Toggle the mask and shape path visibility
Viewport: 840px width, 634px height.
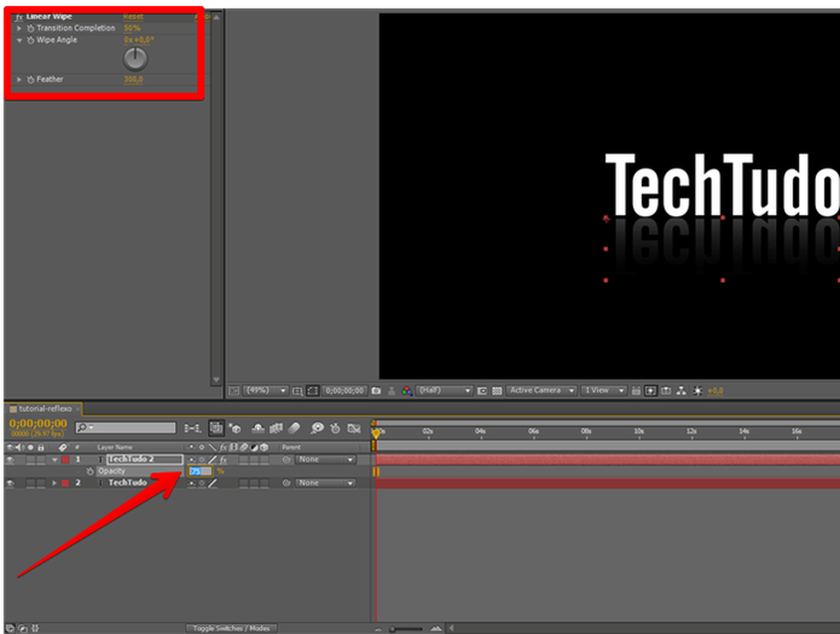(312, 391)
